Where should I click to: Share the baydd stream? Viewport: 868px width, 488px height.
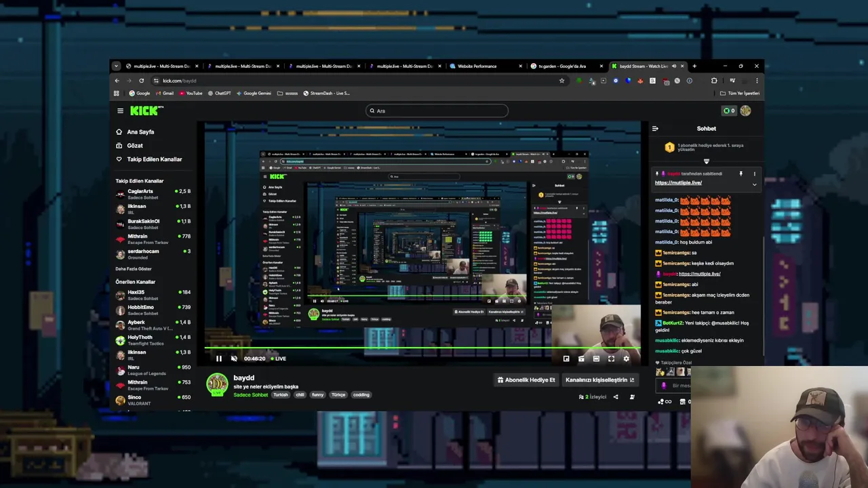616,396
